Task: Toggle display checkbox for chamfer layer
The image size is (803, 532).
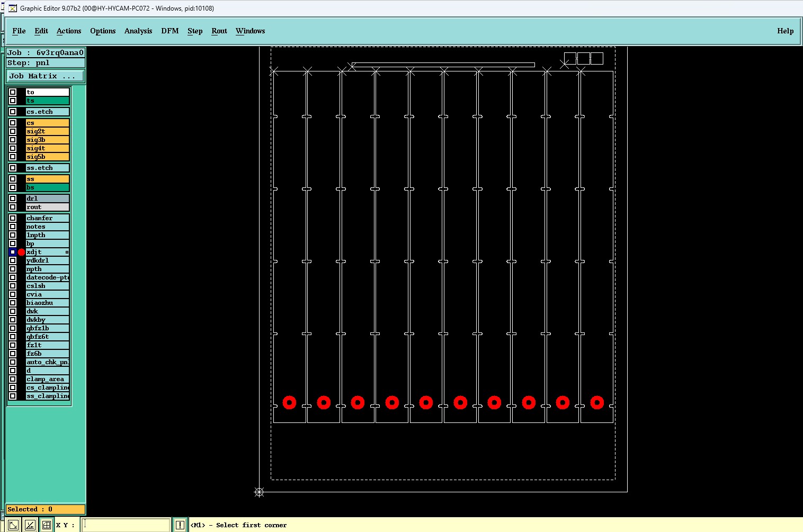Action: point(13,218)
